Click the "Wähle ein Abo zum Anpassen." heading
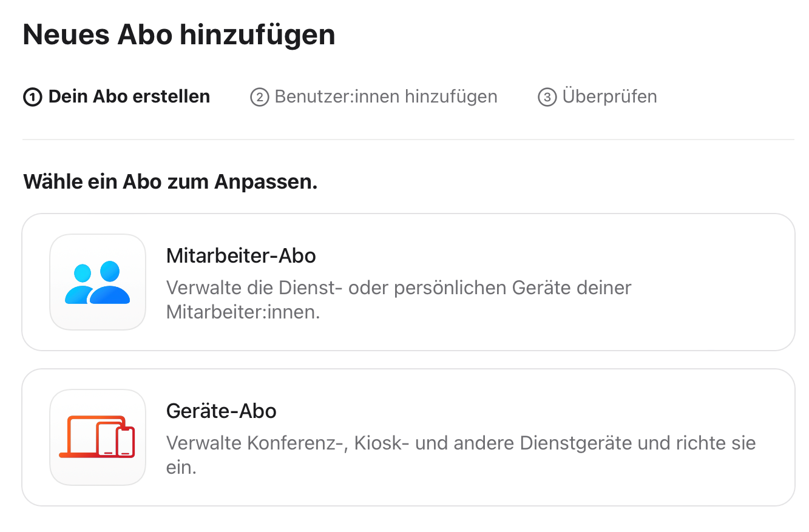809x532 pixels. (x=171, y=182)
